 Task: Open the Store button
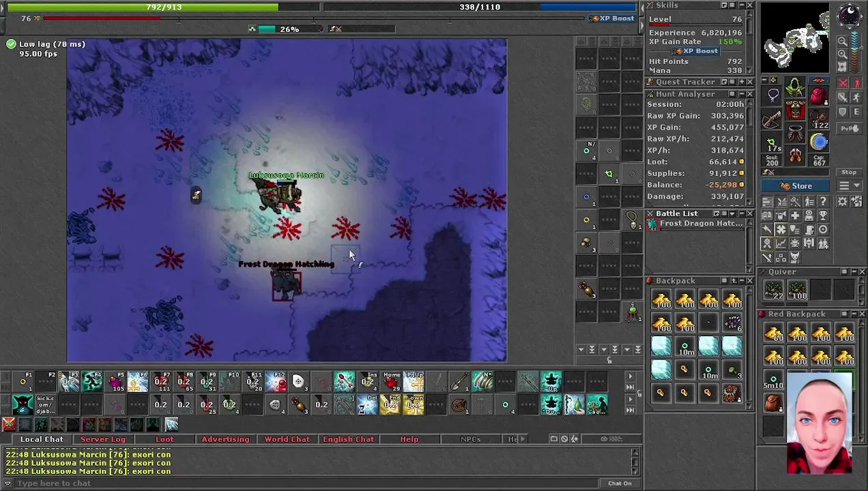796,186
